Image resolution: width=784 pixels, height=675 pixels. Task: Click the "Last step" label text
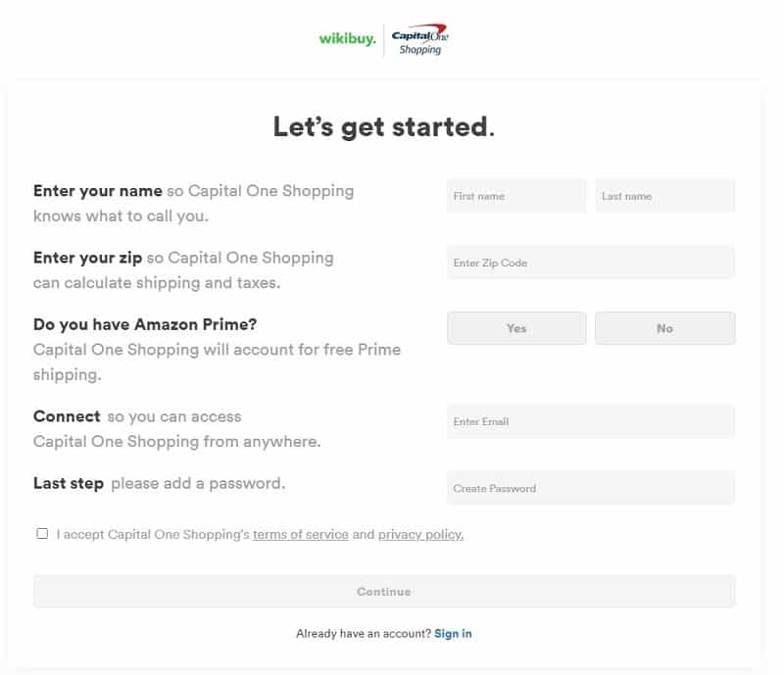pos(69,484)
